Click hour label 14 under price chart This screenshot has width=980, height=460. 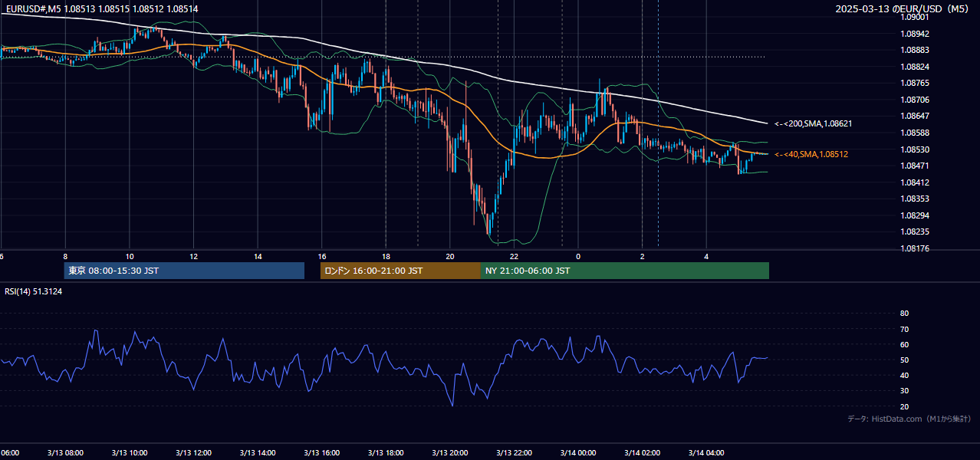258,256
